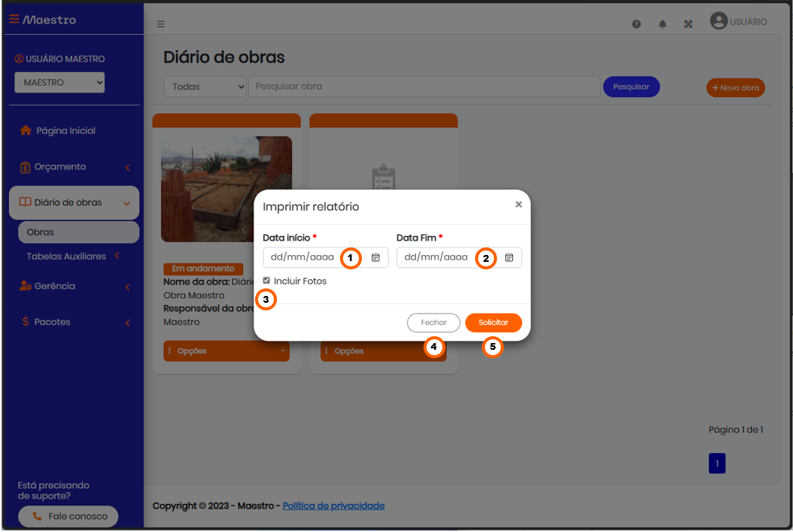Open calendar picker for Data Fim

[509, 257]
